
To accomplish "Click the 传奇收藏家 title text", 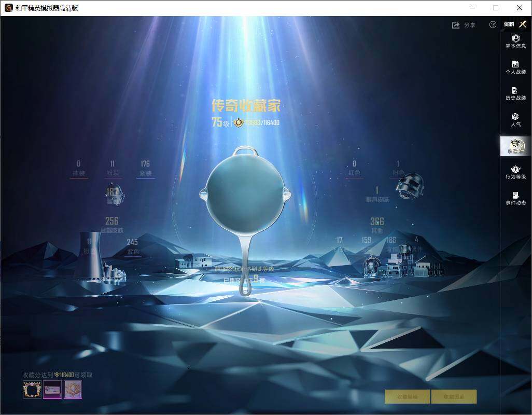I will (246, 105).
